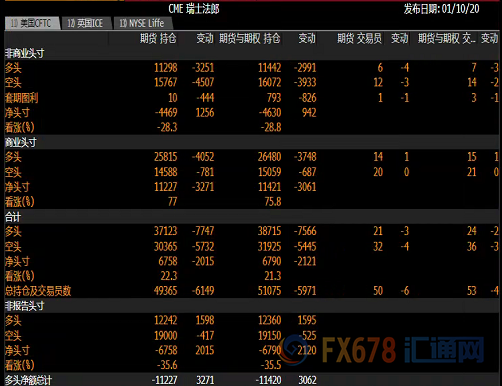
Task: Click the change value -5732
Action: (x=203, y=247)
